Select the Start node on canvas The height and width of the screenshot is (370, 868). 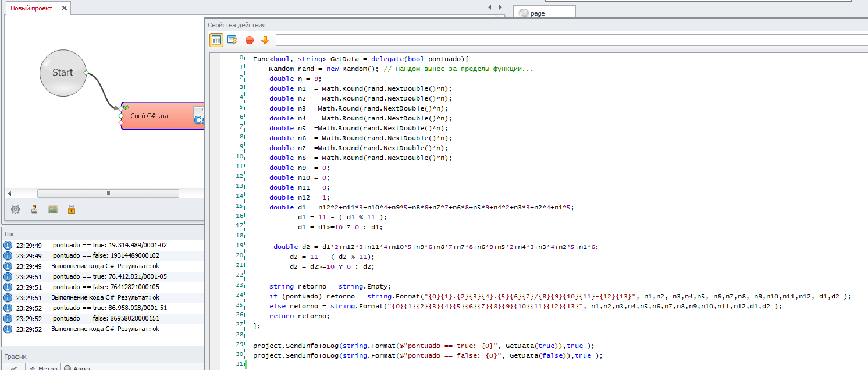coord(63,73)
